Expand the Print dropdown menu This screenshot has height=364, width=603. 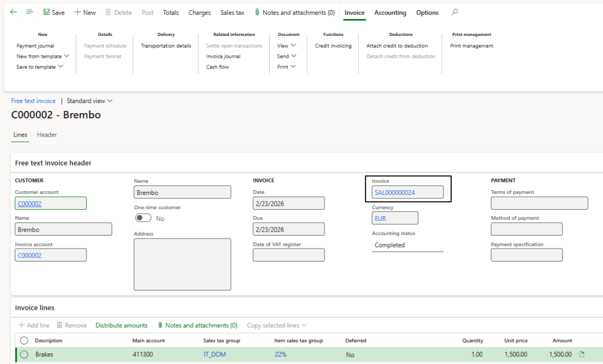click(286, 67)
